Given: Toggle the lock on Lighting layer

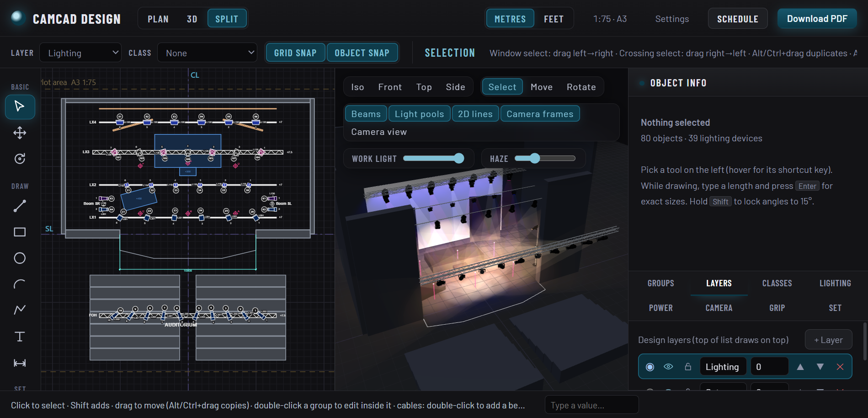Looking at the screenshot, I should coord(688,367).
